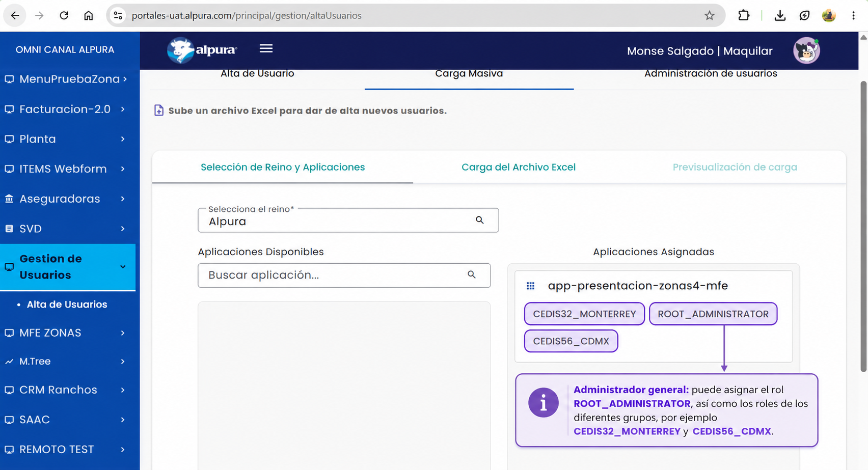
Task: Click the browser forward arrow
Action: coord(39,16)
